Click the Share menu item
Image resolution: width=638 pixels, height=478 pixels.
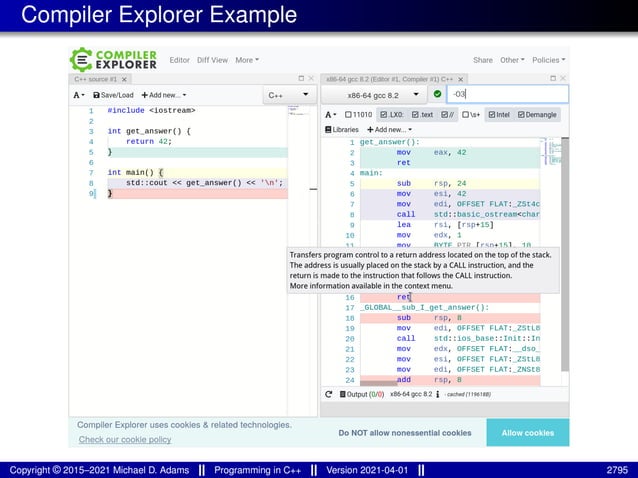[x=483, y=60]
